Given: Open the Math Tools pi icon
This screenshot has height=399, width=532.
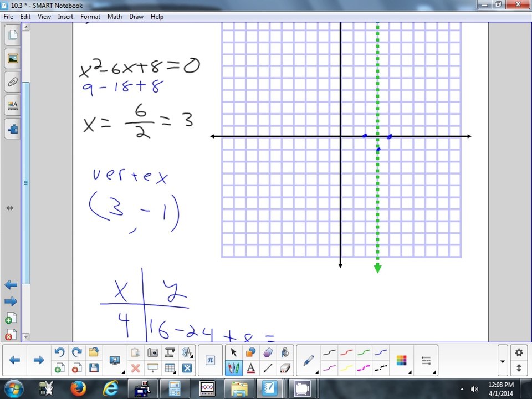Looking at the screenshot, I should (x=211, y=360).
